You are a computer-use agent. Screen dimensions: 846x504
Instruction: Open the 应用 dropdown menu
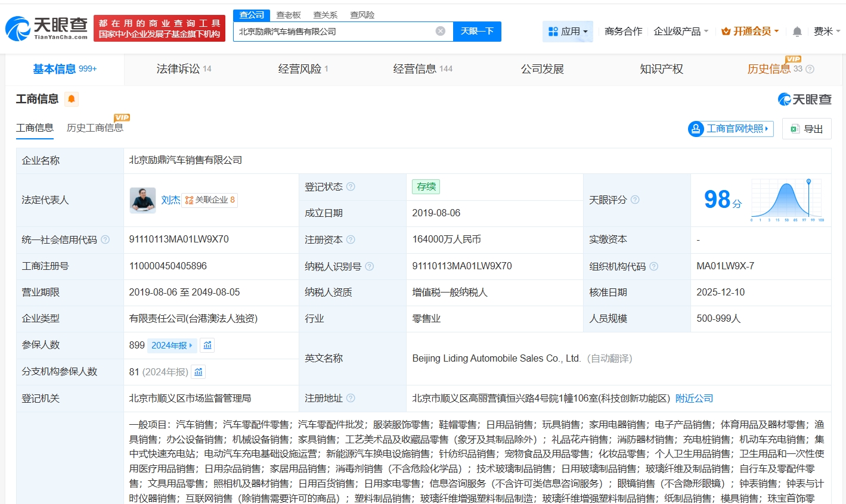point(568,31)
